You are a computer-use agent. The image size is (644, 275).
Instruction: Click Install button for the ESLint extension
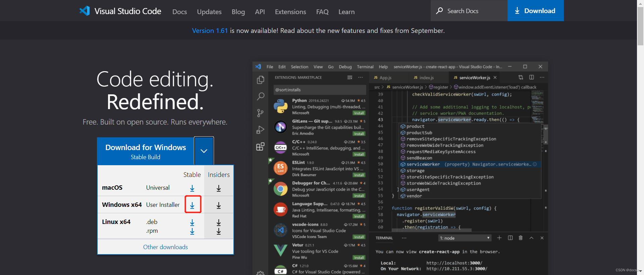pos(359,175)
